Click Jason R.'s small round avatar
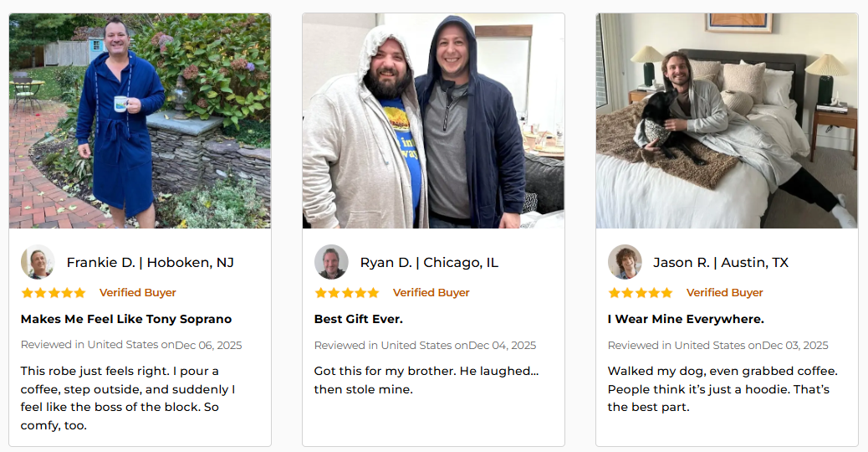 [x=625, y=262]
